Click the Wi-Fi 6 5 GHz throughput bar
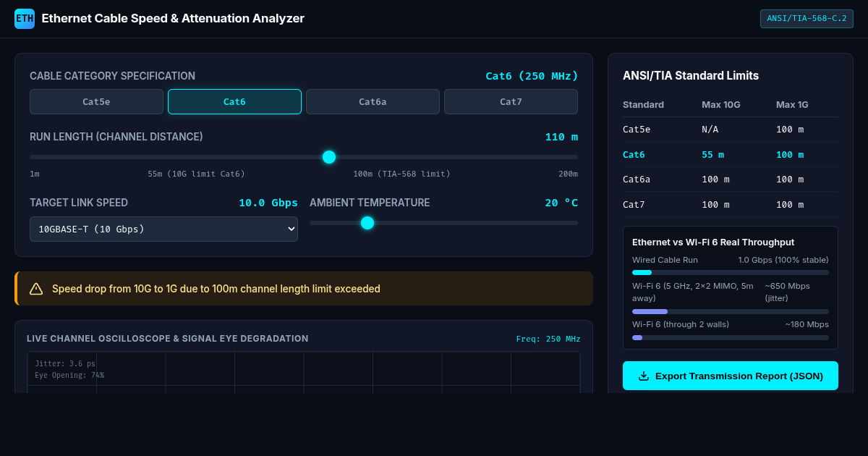 pyautogui.click(x=731, y=311)
